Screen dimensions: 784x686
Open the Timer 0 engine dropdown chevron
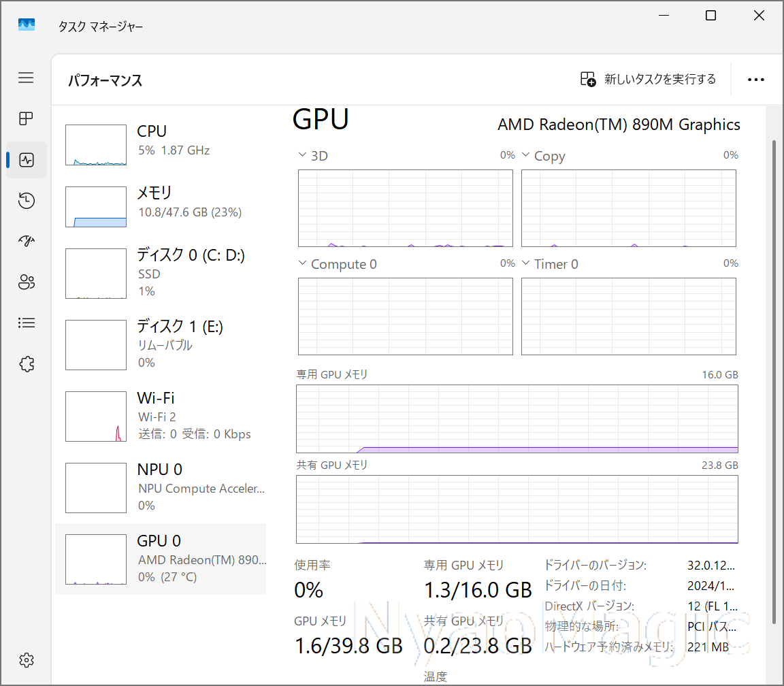525,263
